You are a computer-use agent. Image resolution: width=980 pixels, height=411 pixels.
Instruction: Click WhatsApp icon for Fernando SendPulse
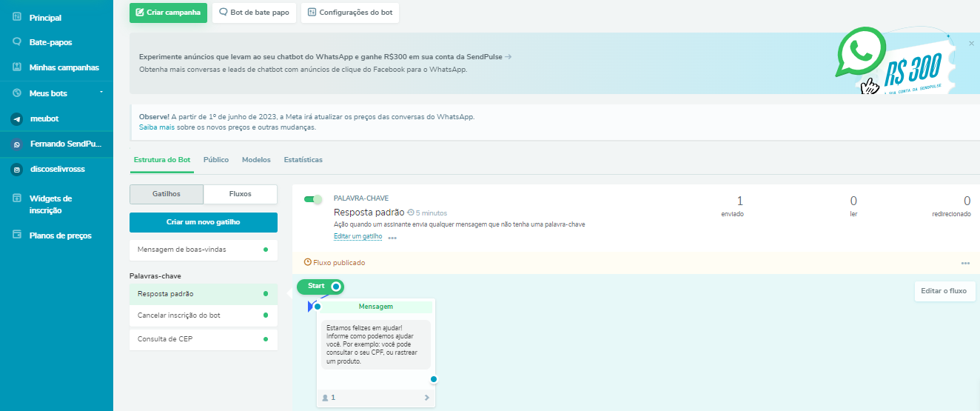(x=16, y=144)
